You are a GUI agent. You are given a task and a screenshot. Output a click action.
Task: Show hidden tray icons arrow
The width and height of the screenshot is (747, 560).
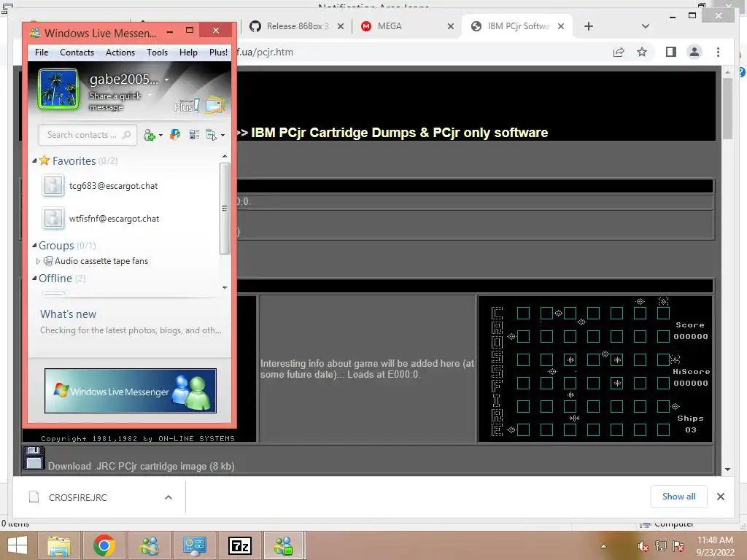[x=603, y=546]
